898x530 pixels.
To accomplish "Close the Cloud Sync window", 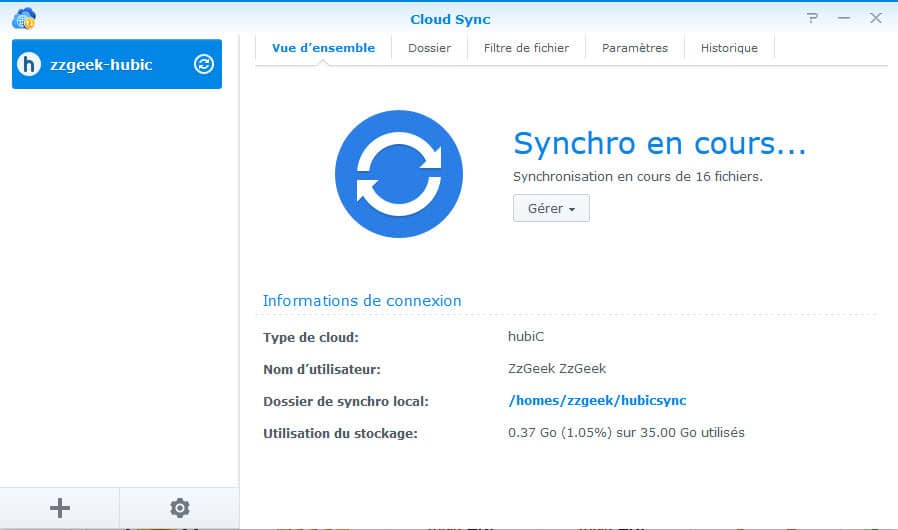I will pos(876,18).
